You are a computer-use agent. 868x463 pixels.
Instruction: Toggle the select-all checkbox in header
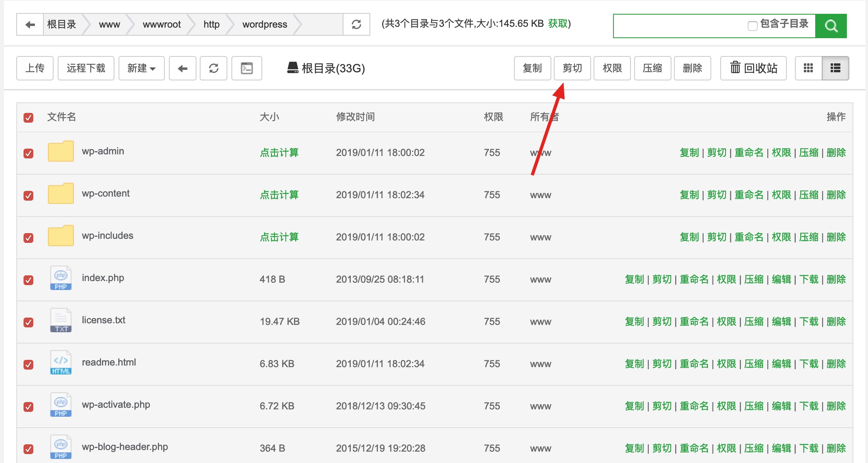(x=28, y=118)
